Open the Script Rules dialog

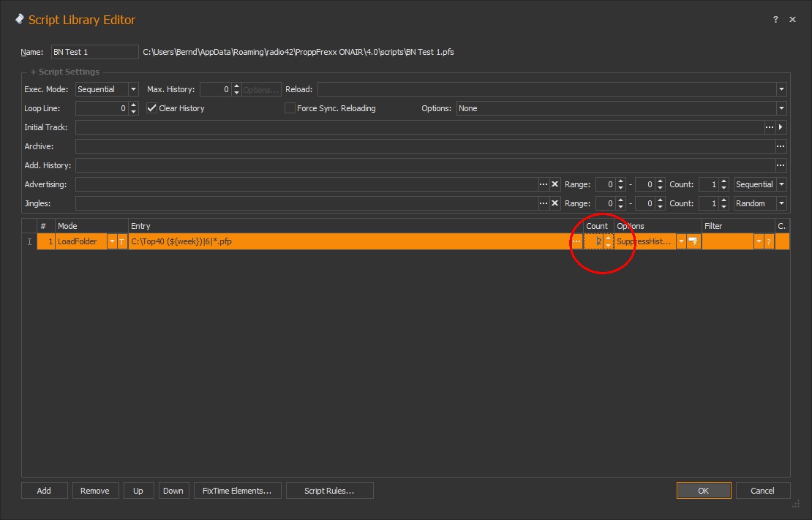click(x=329, y=490)
